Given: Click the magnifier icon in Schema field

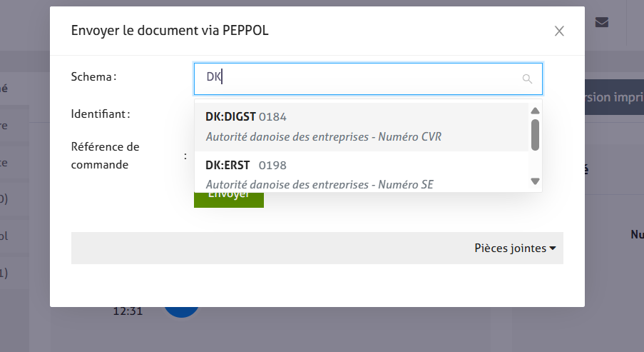Looking at the screenshot, I should pyautogui.click(x=527, y=79).
